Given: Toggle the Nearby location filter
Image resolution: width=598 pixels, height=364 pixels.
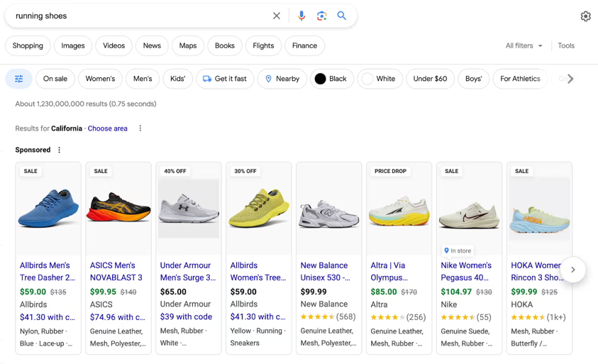Looking at the screenshot, I should click(x=282, y=79).
